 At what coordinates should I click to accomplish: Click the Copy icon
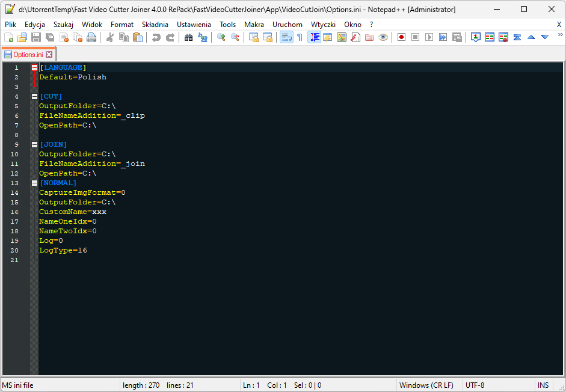coord(124,37)
